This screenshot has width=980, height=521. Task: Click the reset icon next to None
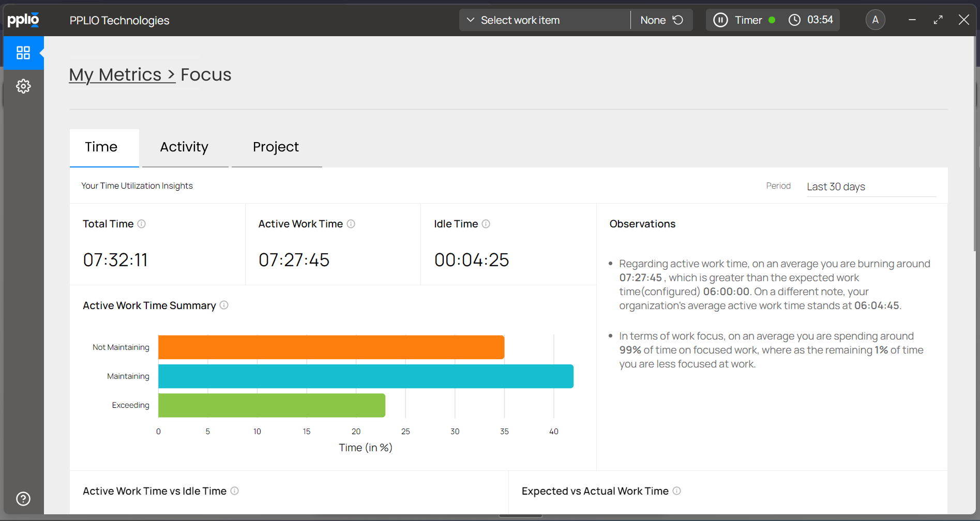(679, 20)
